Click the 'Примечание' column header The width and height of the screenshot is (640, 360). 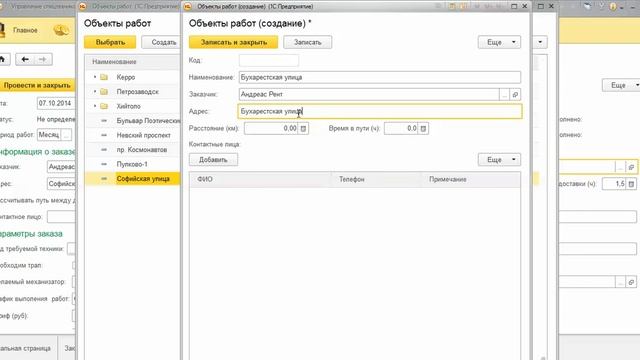pyautogui.click(x=471, y=179)
